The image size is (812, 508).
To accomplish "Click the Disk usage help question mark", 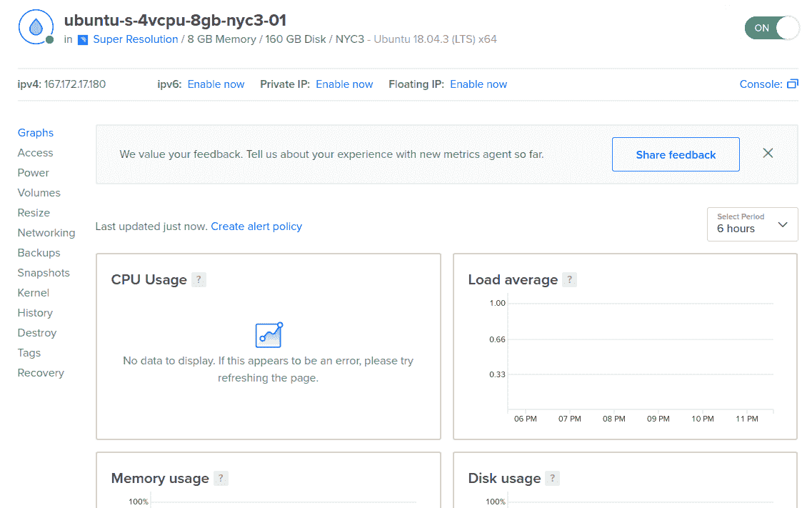I will tap(552, 478).
